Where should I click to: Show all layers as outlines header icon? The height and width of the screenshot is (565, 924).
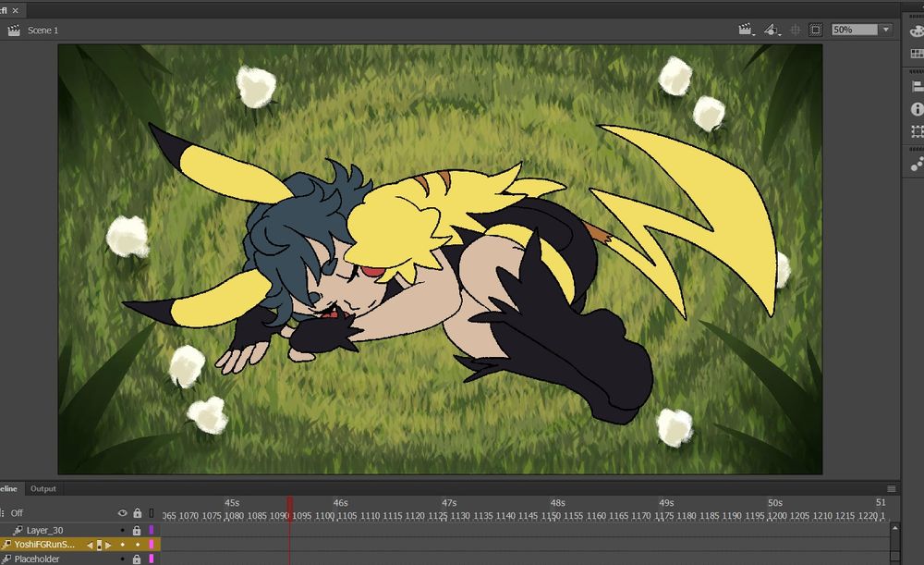click(x=152, y=513)
